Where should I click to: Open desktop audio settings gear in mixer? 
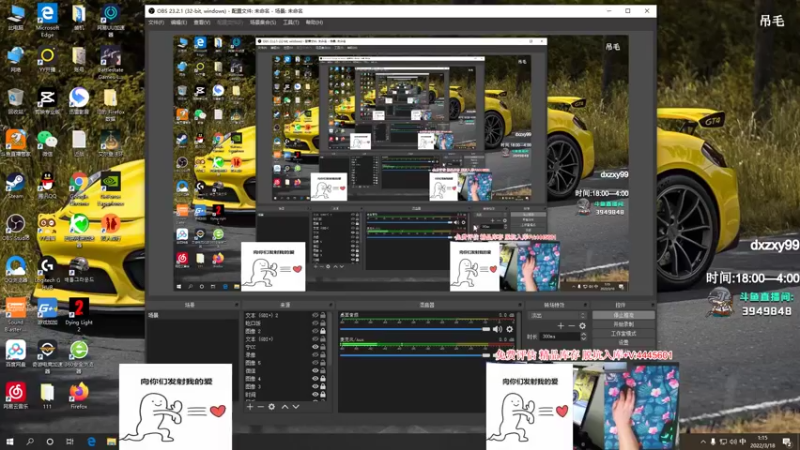coord(509,329)
